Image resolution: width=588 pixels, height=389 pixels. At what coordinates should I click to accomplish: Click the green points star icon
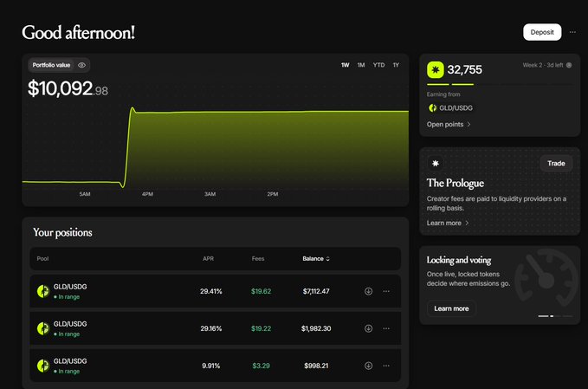(x=436, y=70)
